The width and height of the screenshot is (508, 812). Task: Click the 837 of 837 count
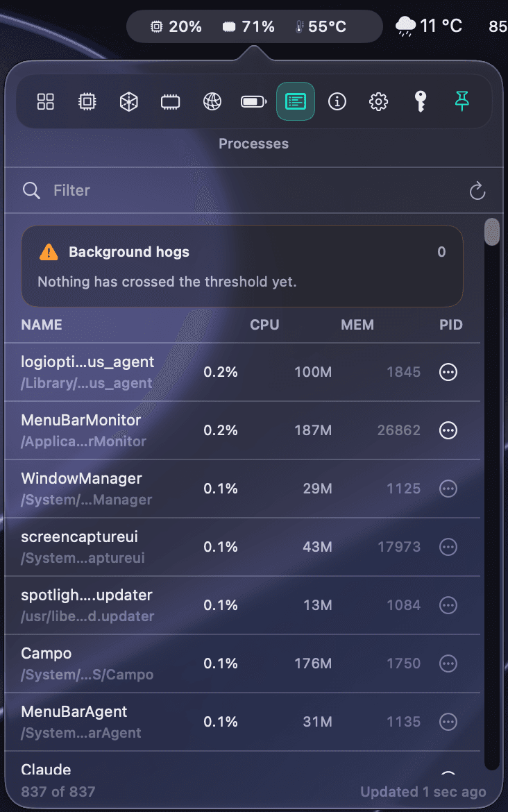58,792
